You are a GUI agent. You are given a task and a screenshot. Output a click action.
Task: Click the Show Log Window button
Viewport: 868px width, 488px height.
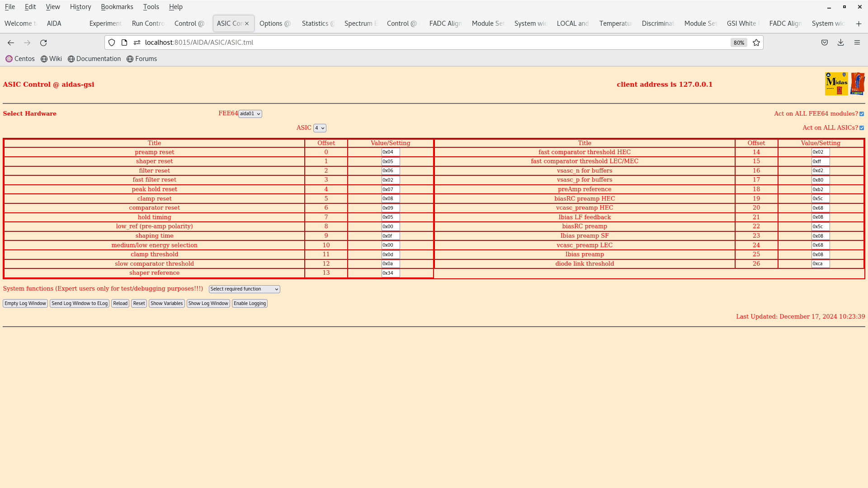pos(208,303)
